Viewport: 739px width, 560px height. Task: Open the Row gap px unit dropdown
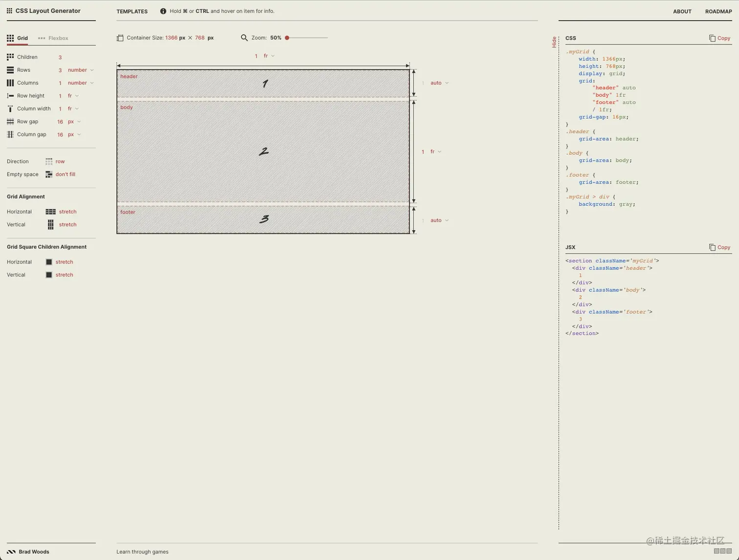point(74,122)
